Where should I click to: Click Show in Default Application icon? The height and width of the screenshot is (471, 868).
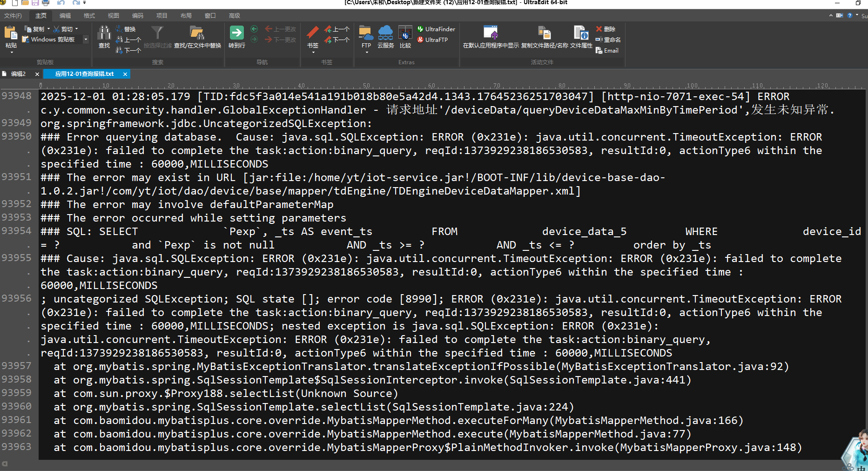[x=491, y=34]
